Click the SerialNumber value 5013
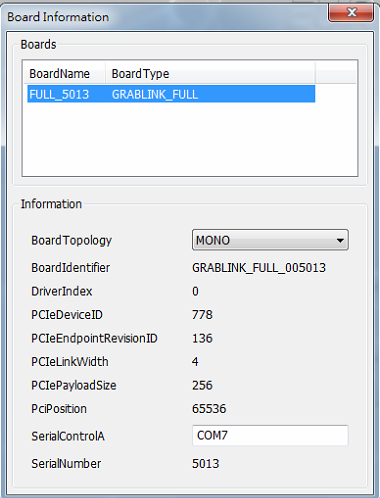Viewport: 380px width, 498px height. 206,464
